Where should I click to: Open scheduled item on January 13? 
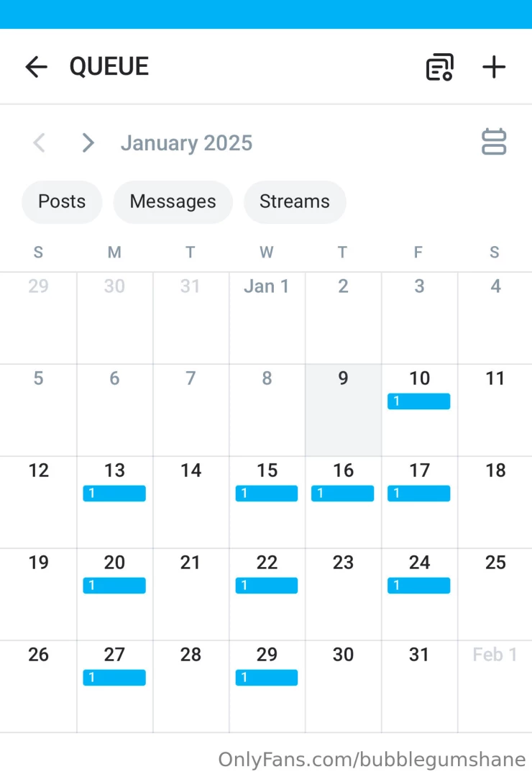(114, 493)
